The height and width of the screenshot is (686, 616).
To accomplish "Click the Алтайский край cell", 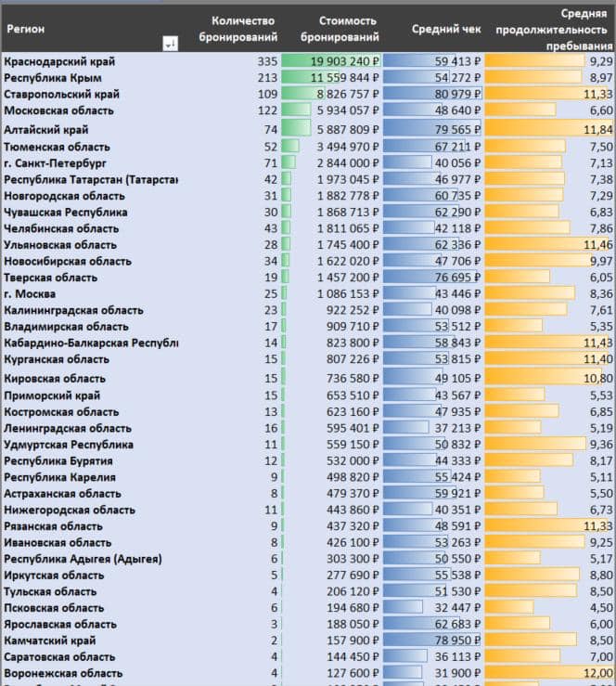I will pos(45,130).
